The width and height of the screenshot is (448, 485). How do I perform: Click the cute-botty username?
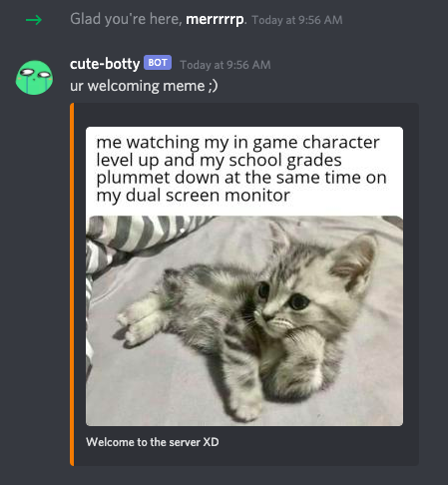(105, 64)
